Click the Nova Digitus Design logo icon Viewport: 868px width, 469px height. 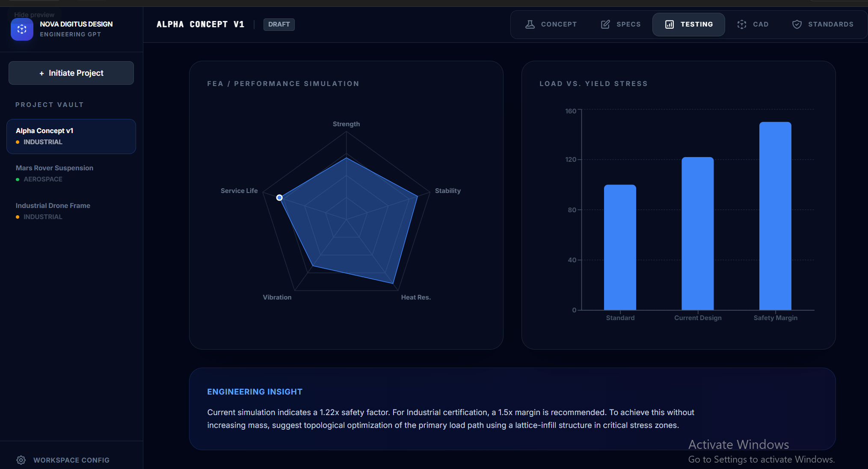click(x=22, y=29)
